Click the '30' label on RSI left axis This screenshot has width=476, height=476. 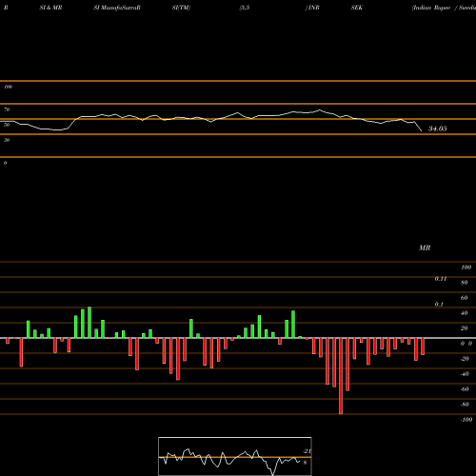7,140
